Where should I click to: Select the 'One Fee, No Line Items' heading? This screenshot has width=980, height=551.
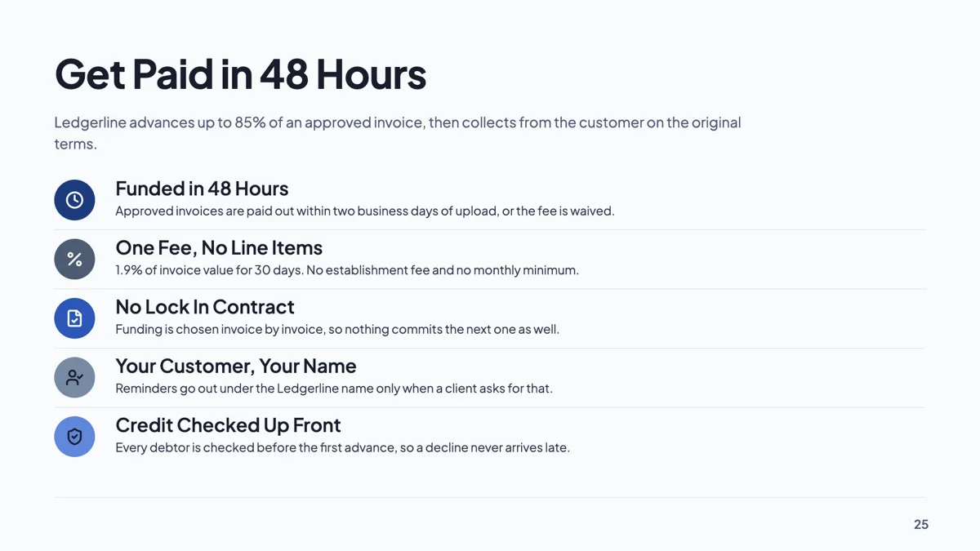click(x=219, y=248)
